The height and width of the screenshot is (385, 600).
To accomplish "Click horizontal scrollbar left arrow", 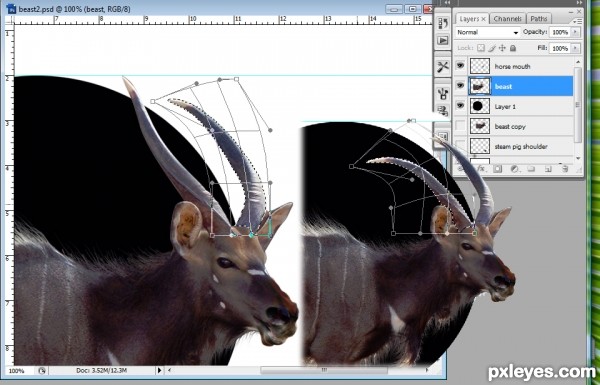I will click(x=170, y=370).
